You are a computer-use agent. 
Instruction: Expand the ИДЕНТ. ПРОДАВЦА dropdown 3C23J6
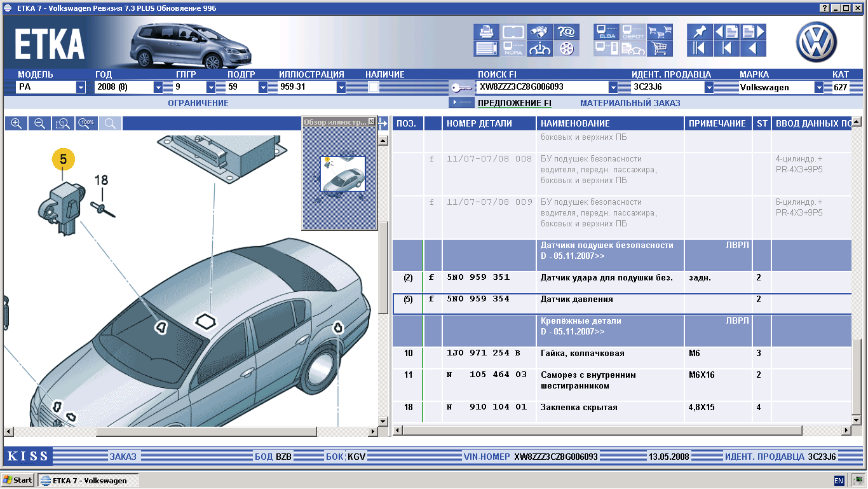(709, 88)
